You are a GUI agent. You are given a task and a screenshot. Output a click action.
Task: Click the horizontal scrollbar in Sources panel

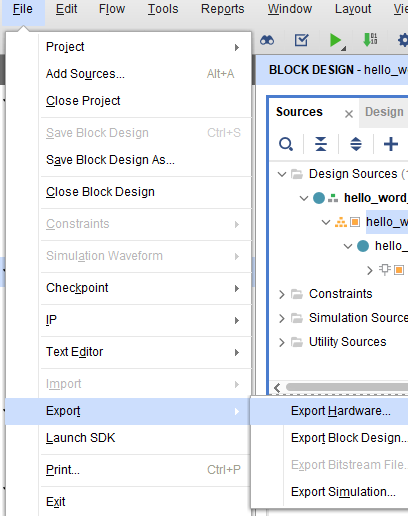pos(347,387)
